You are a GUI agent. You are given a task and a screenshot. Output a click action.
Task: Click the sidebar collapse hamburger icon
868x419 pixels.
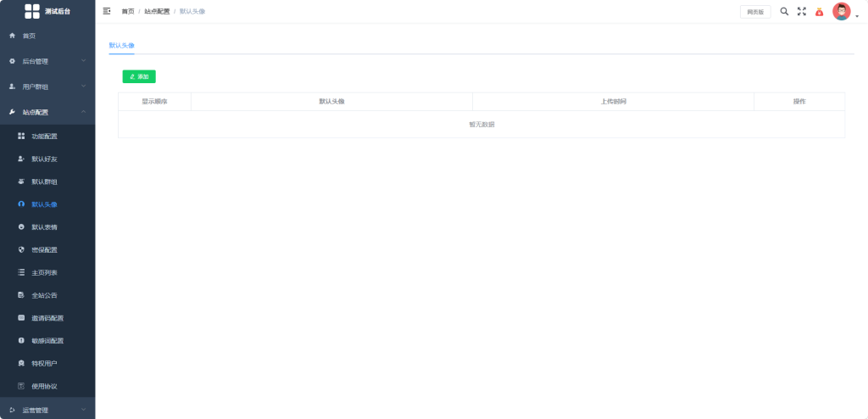pos(107,11)
